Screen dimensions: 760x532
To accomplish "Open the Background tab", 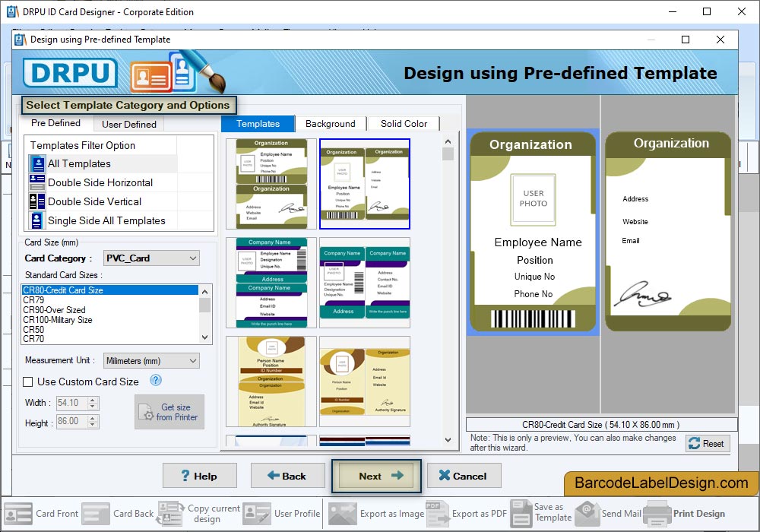I will coord(331,124).
